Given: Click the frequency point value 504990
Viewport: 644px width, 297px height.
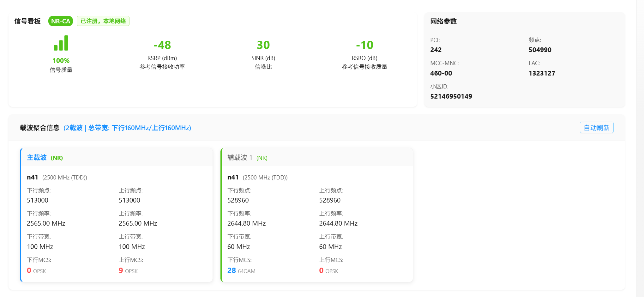Looking at the screenshot, I should pos(540,50).
